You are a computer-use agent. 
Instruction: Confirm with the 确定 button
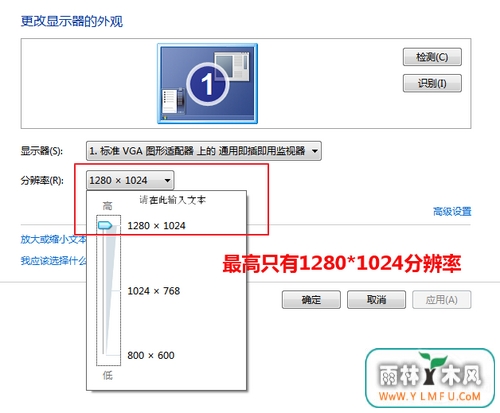pyautogui.click(x=311, y=300)
